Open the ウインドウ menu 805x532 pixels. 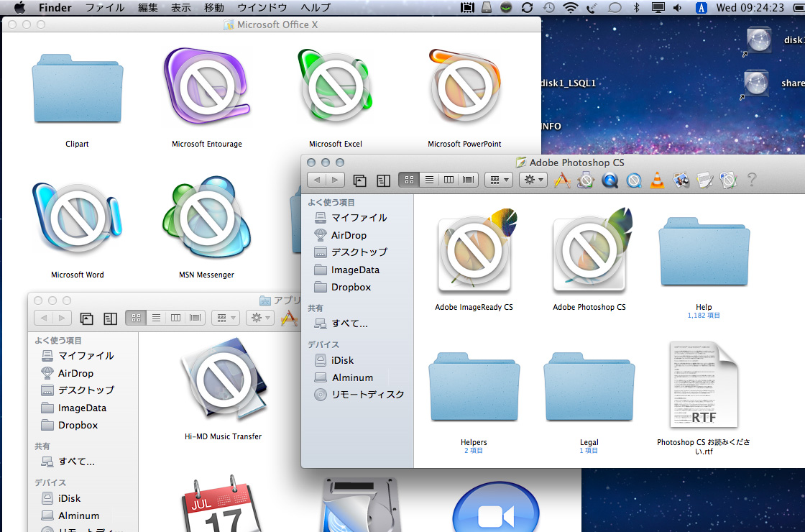262,8
